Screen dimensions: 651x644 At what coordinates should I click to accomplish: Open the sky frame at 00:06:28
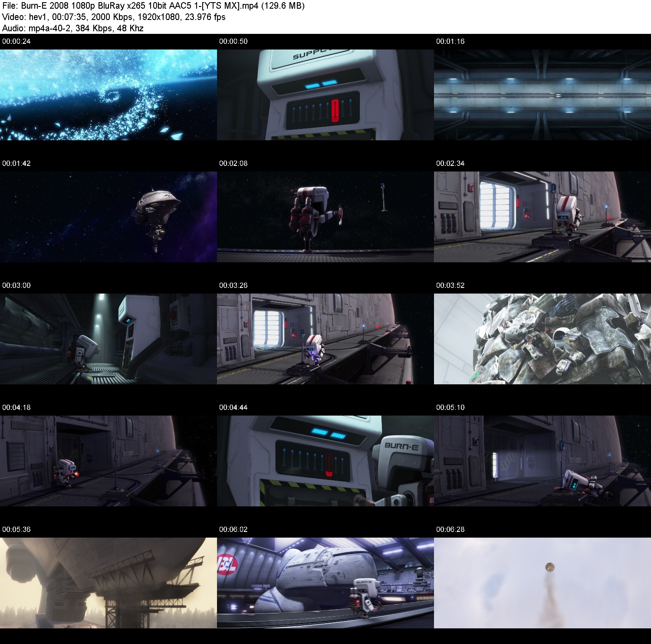point(542,583)
